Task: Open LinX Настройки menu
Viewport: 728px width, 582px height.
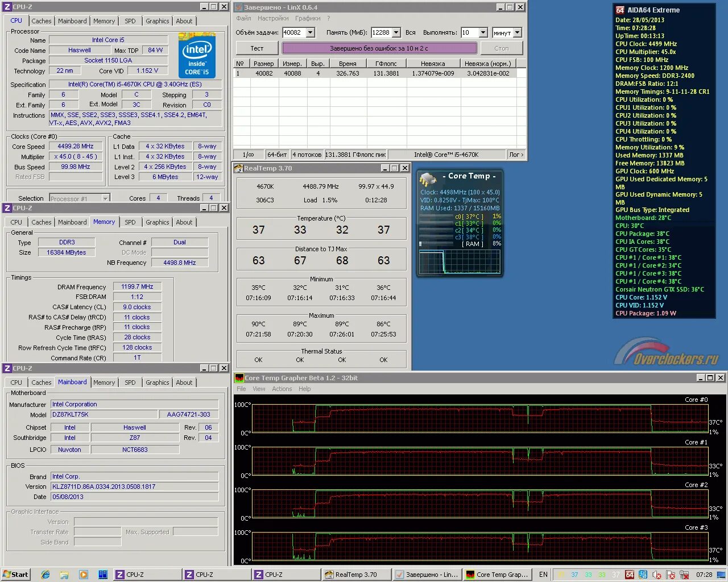Action: click(273, 18)
